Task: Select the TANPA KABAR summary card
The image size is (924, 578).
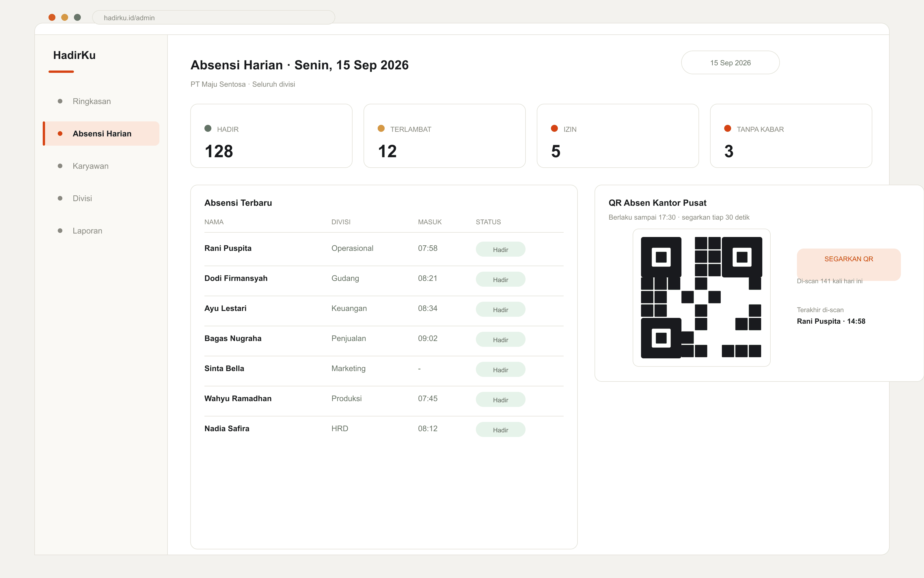Action: click(791, 136)
